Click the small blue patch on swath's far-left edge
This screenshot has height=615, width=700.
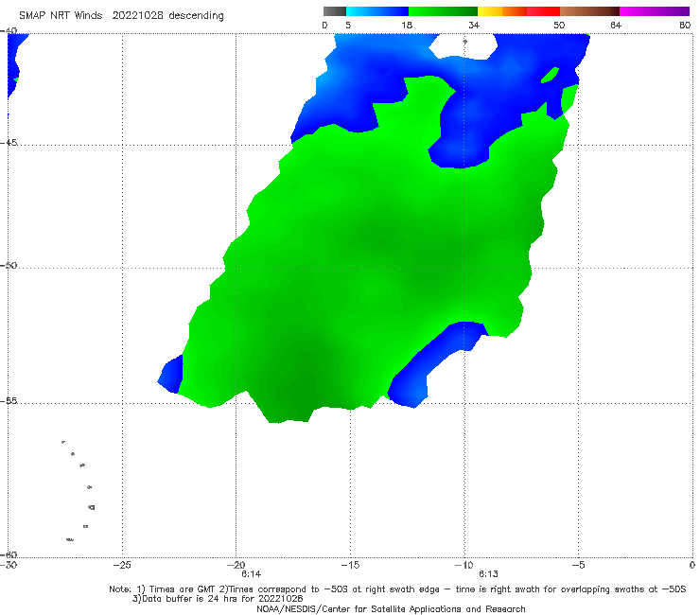(171, 375)
